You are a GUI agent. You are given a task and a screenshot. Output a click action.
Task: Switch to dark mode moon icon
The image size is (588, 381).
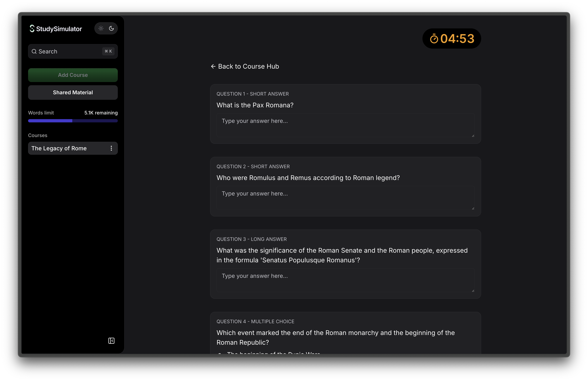coord(112,28)
